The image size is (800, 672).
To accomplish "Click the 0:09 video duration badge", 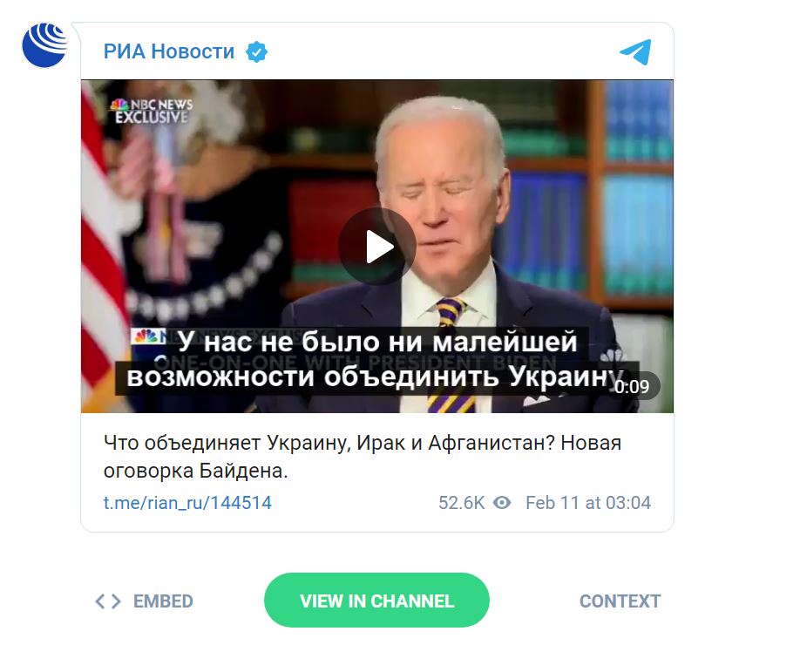I will [632, 386].
